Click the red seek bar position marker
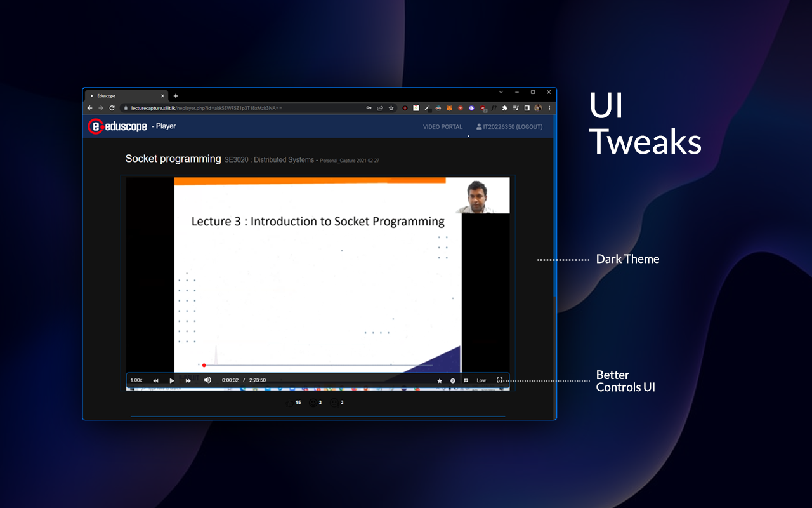The width and height of the screenshot is (812, 508). [204, 365]
